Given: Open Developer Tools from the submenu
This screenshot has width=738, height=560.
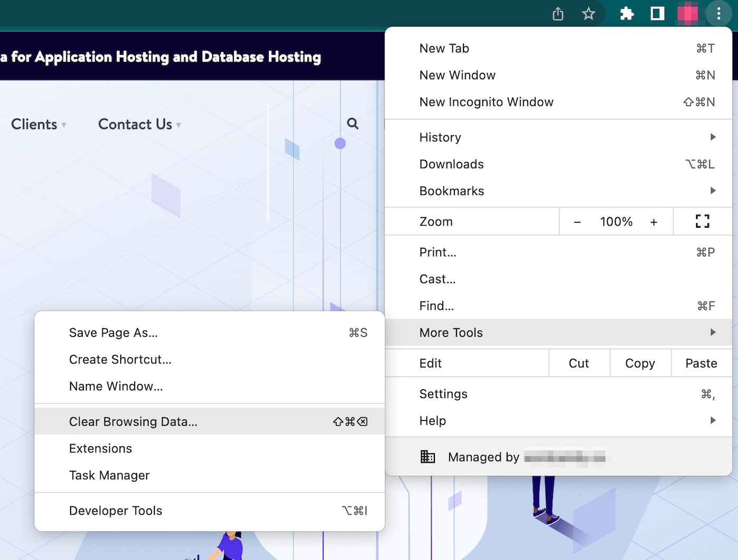Looking at the screenshot, I should click(115, 510).
